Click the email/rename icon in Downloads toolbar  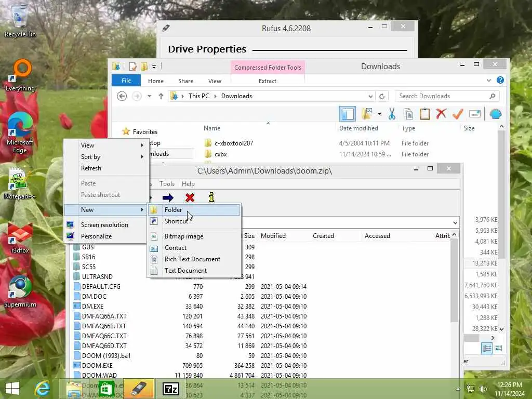pyautogui.click(x=475, y=114)
